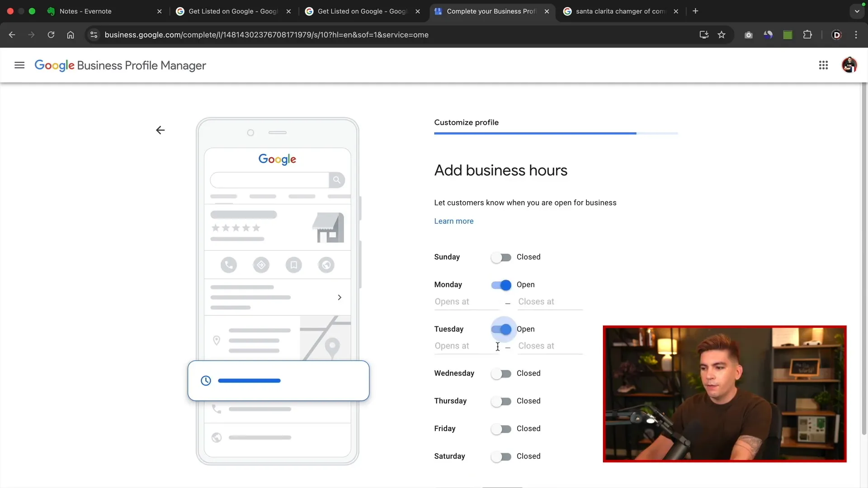The height and width of the screenshot is (488, 868).
Task: Open the Chrome profile D badge
Action: (x=836, y=35)
